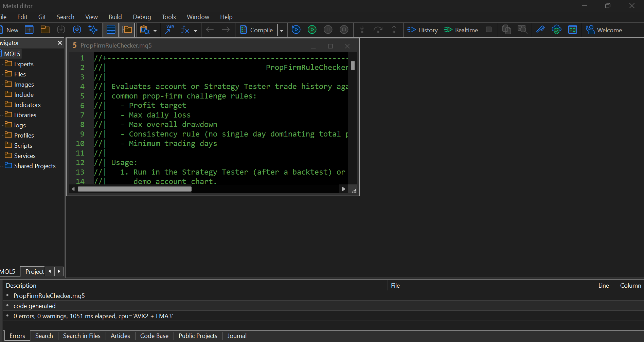Open the Journal tab

pos(237,336)
